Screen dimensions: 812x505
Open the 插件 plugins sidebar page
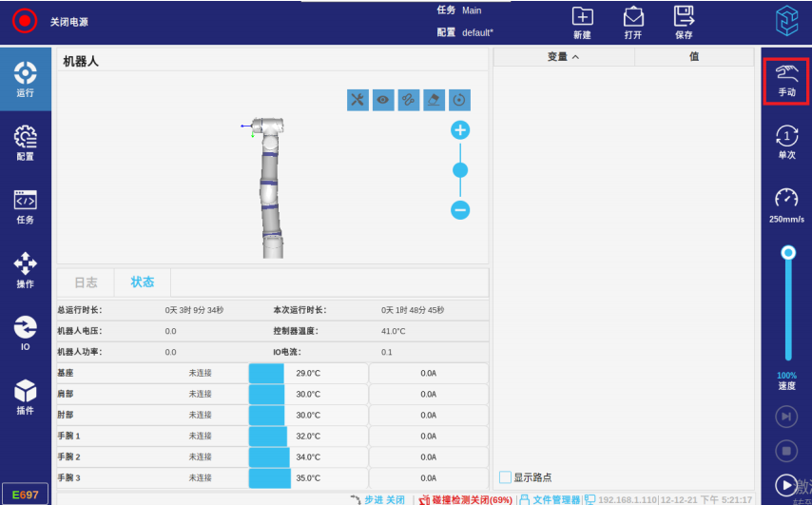25,398
